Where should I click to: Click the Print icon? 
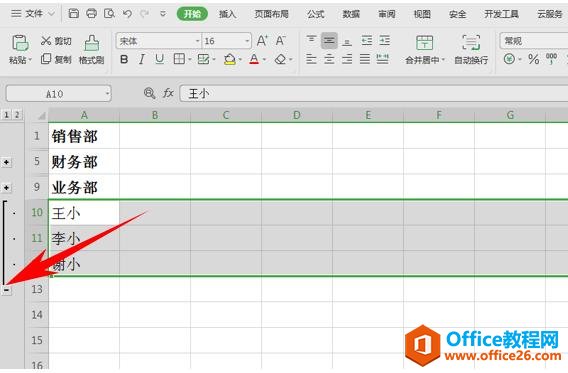[91, 14]
